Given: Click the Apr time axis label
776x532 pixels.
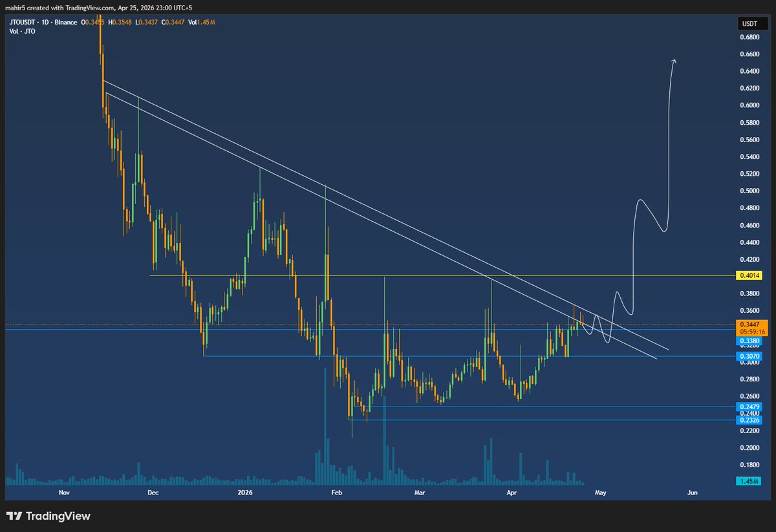Looking at the screenshot, I should coord(512,493).
